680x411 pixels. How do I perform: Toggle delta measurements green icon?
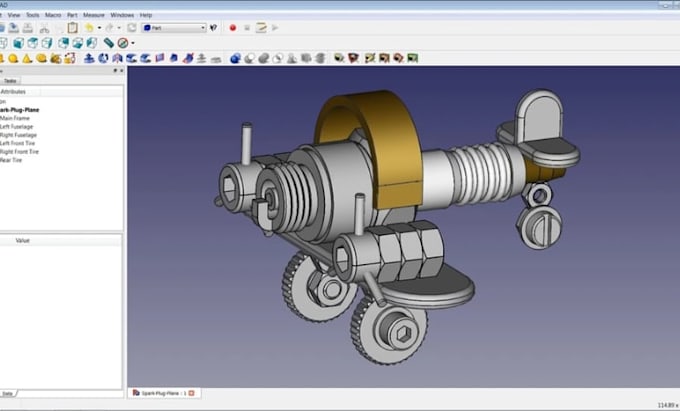(412, 58)
